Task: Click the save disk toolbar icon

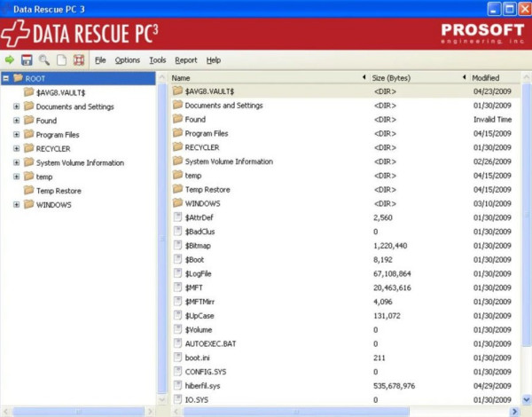Action: (27, 59)
